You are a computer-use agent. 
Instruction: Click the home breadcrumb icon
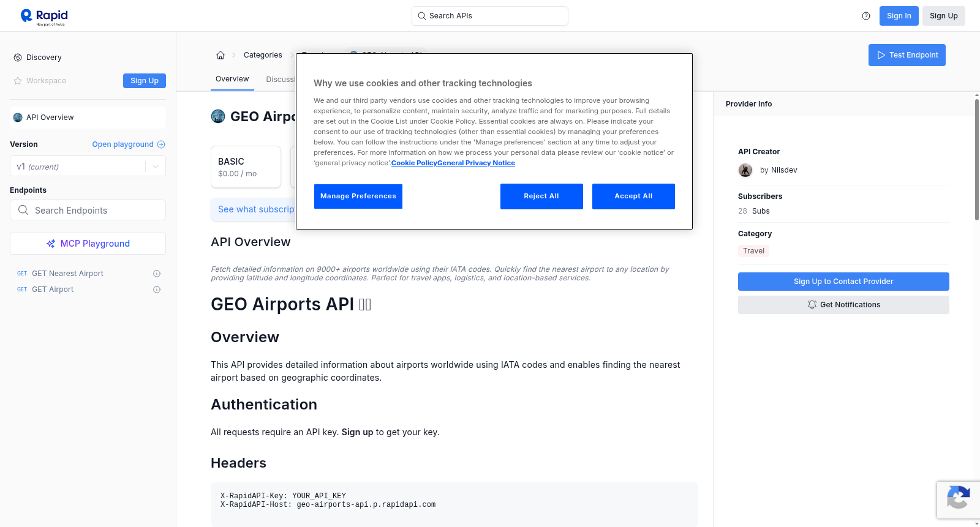[221, 55]
